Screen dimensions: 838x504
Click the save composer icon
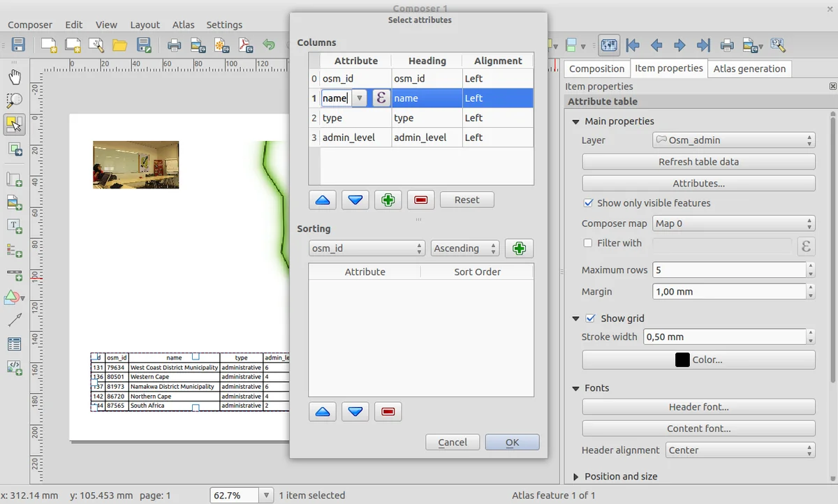click(x=18, y=45)
